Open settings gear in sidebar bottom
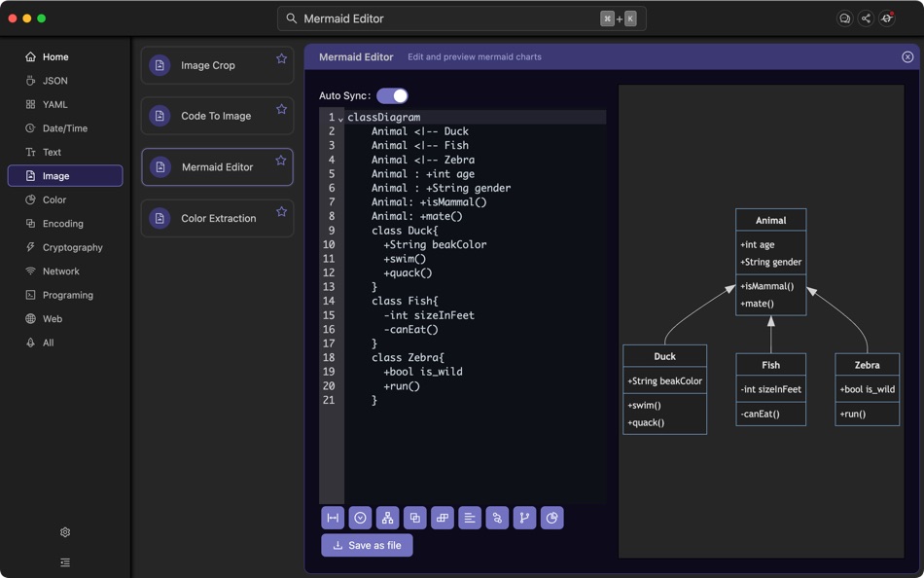 click(x=65, y=532)
